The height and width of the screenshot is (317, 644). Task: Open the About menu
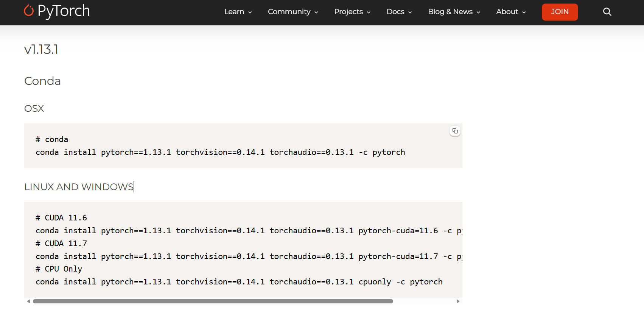(511, 12)
